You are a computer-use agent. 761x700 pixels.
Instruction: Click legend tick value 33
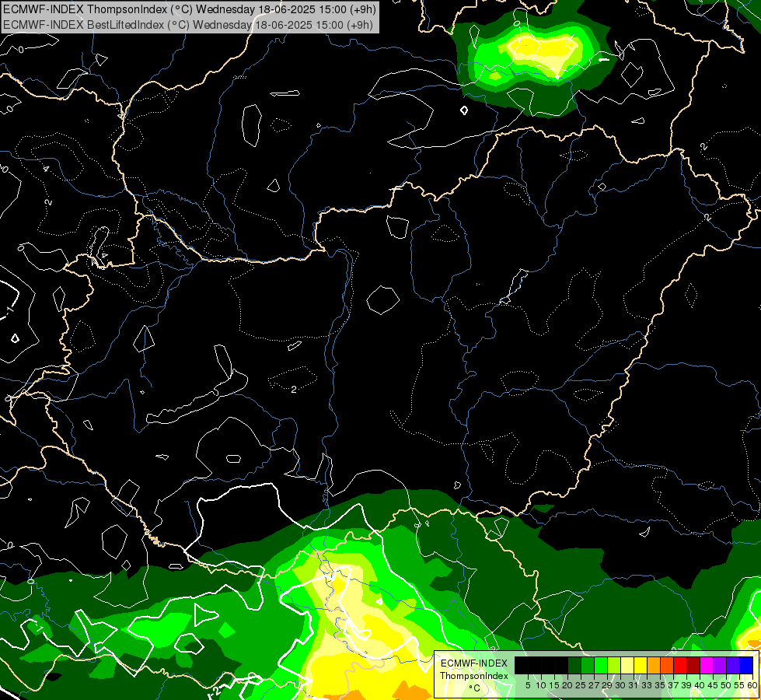pyautogui.click(x=647, y=685)
